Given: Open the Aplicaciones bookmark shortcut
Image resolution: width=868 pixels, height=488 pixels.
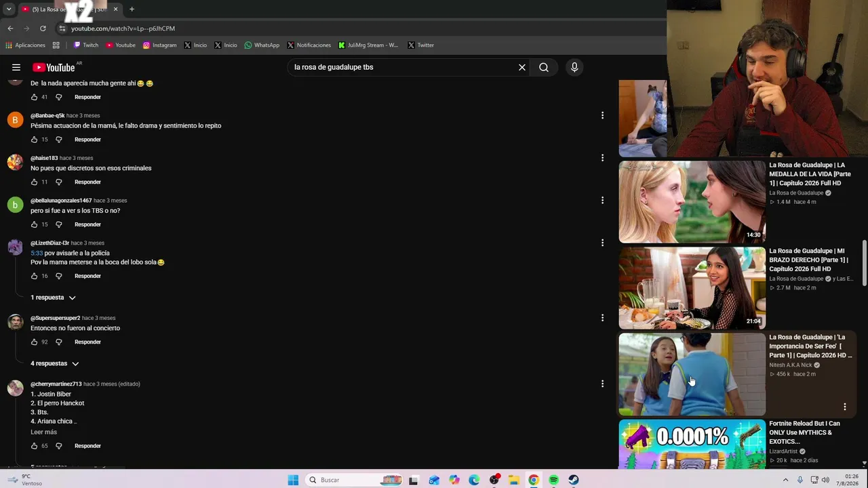Looking at the screenshot, I should 25,45.
